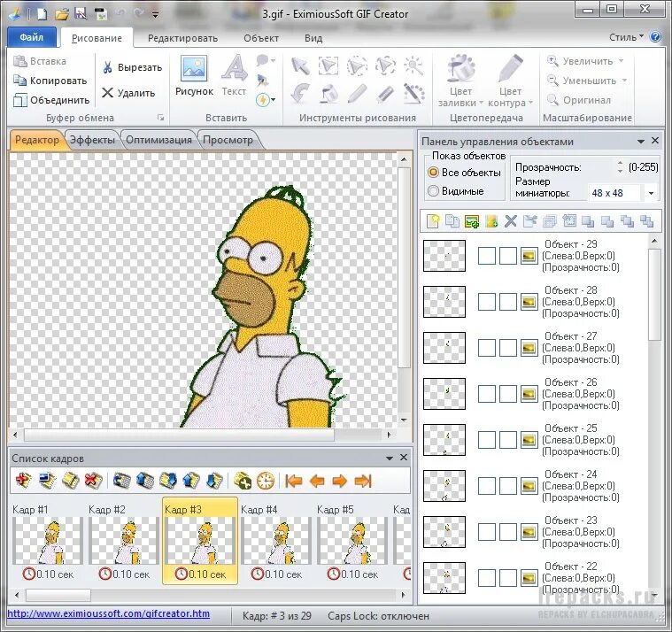Open the Эффекты tab

tap(92, 140)
